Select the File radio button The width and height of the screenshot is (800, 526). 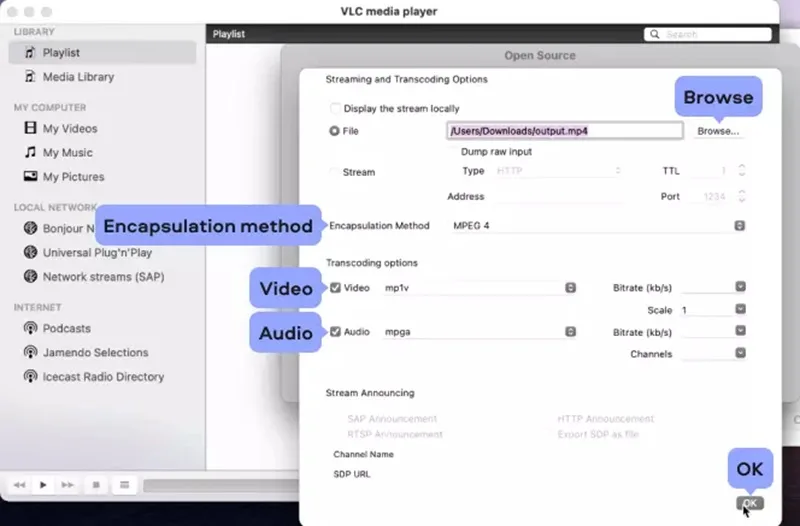334,131
